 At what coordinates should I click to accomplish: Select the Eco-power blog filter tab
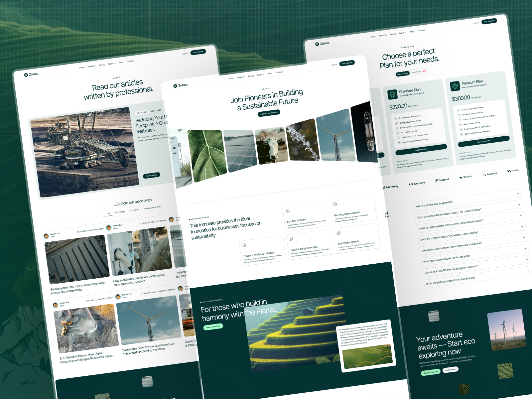pos(134,210)
